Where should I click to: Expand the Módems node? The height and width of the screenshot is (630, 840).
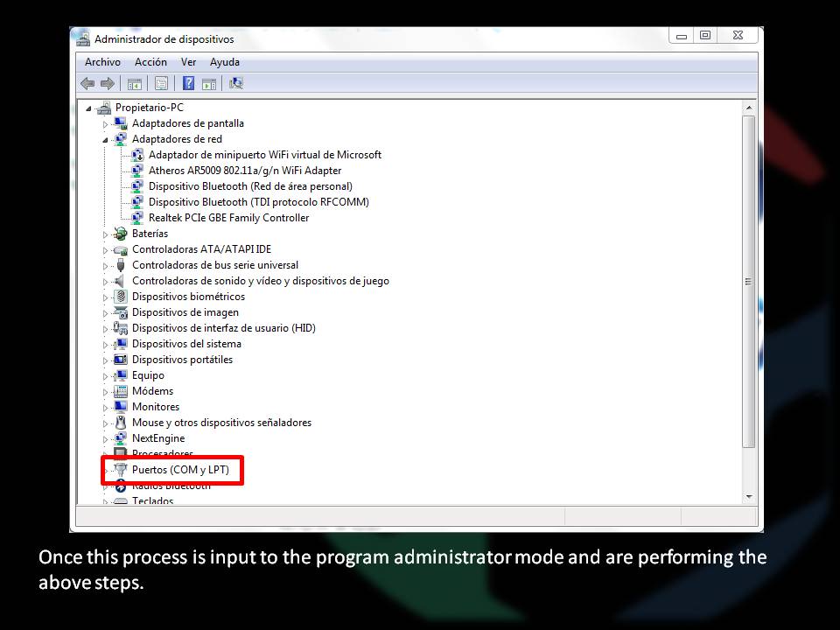[105, 392]
